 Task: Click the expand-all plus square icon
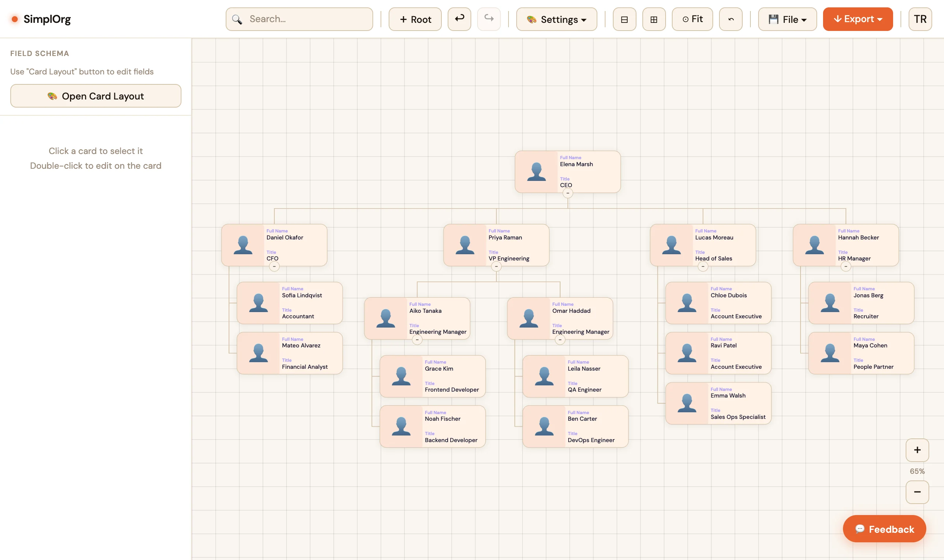[654, 19]
